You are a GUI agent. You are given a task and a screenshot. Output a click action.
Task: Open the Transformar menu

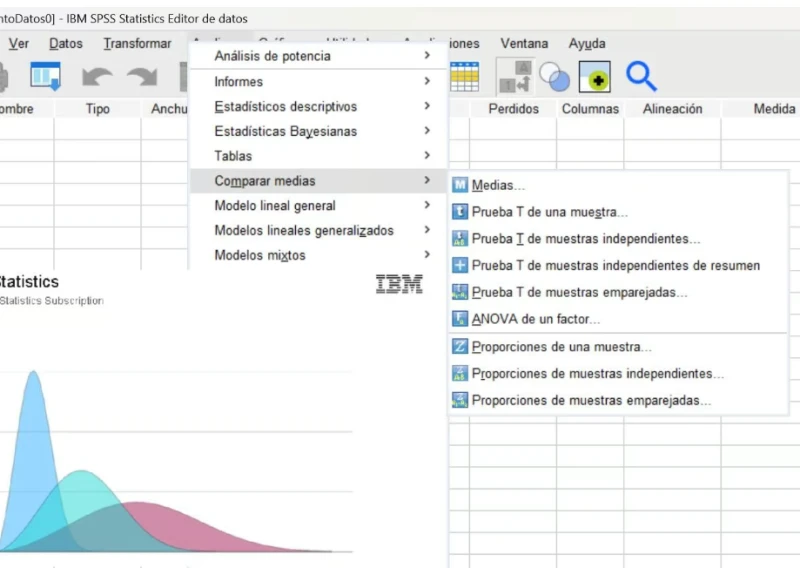tap(137, 44)
